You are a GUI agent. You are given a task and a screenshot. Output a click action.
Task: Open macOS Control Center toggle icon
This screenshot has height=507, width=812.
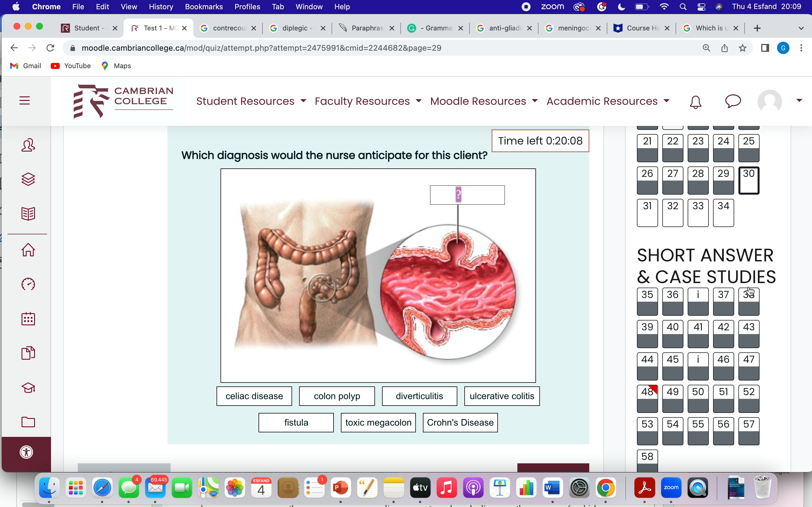(x=701, y=7)
